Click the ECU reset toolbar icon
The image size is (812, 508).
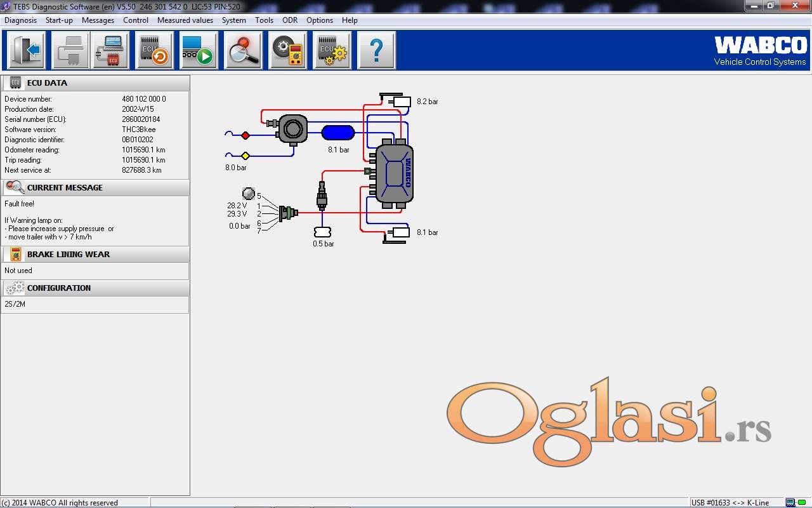[154, 50]
